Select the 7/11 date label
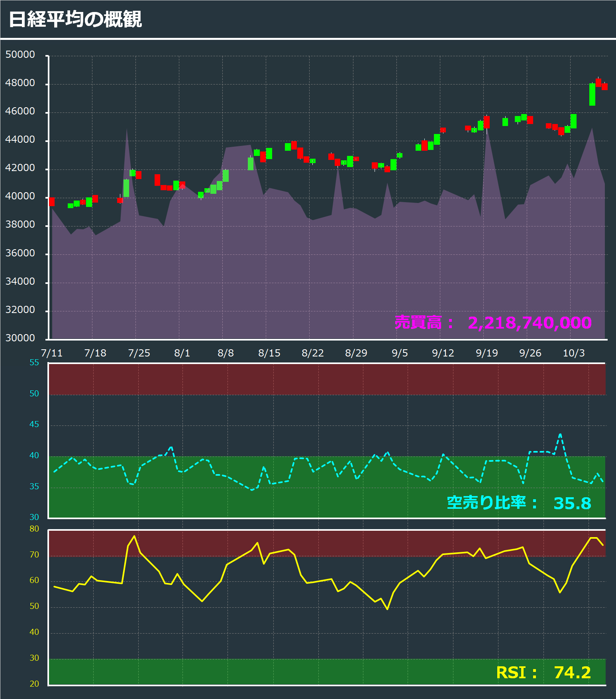This screenshot has width=616, height=699. pos(52,353)
